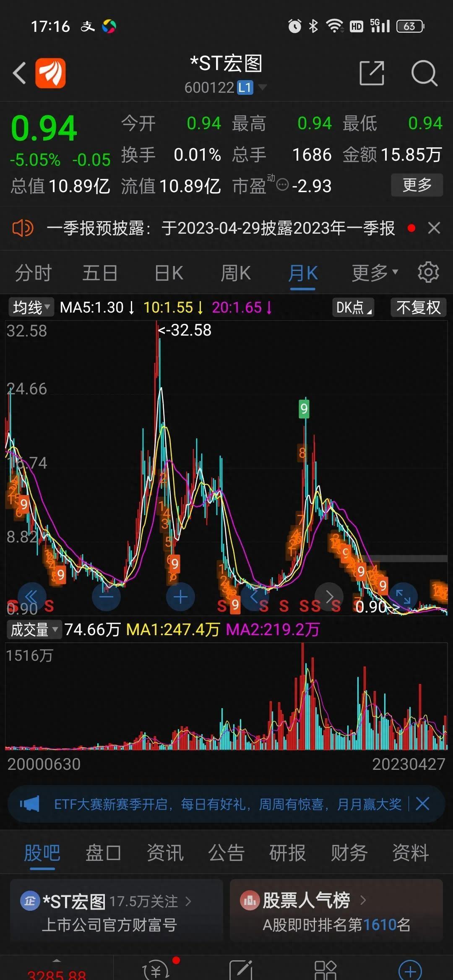
Task: Tap the megaphone icon on the ETF banner
Action: [x=30, y=804]
